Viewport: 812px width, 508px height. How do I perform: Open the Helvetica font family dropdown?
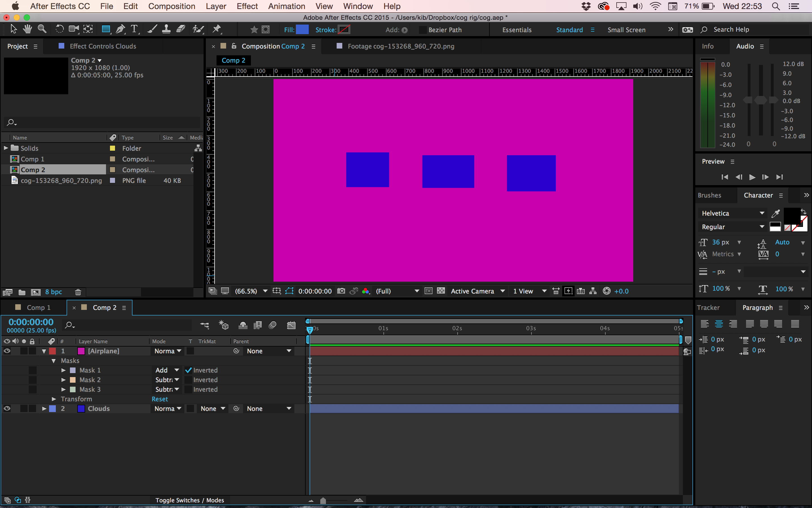tap(733, 213)
